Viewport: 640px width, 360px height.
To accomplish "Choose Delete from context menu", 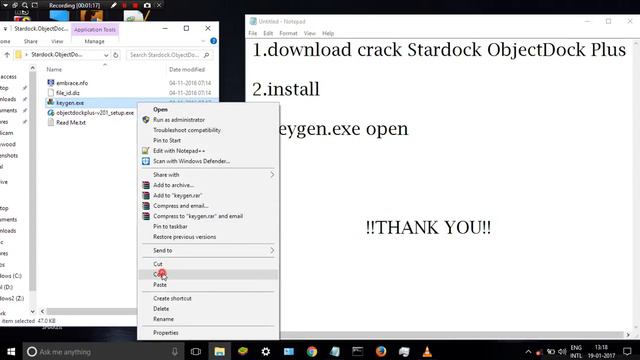I will point(161,309).
